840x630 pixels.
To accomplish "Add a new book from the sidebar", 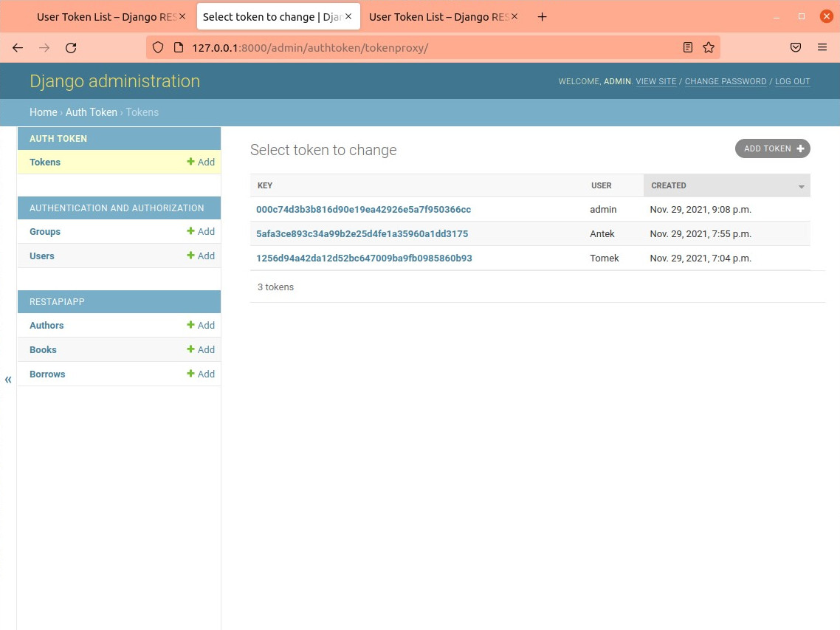I will 201,349.
